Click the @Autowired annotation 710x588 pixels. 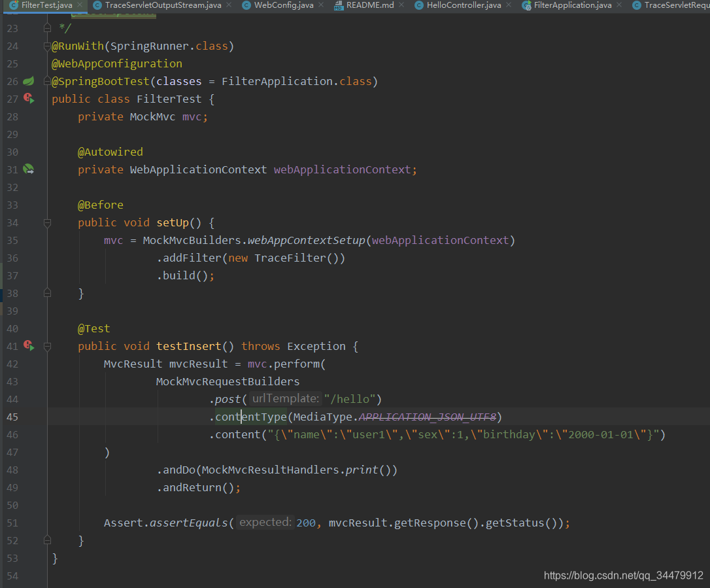click(110, 152)
